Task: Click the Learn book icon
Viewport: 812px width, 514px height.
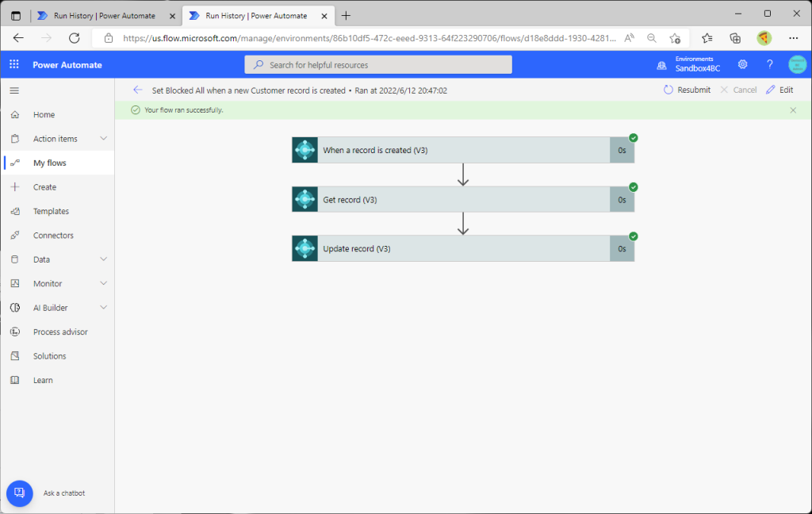Action: [15, 380]
